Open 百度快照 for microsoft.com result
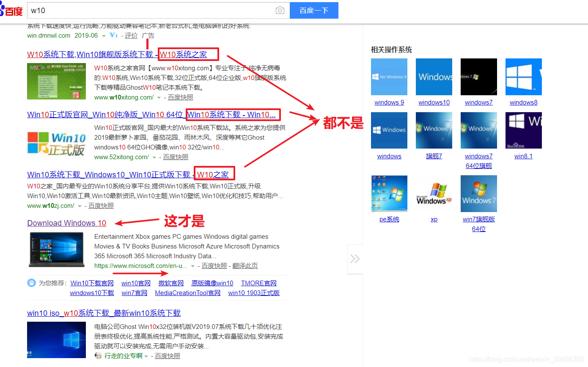The height and width of the screenshot is (367, 588). pyautogui.click(x=214, y=266)
